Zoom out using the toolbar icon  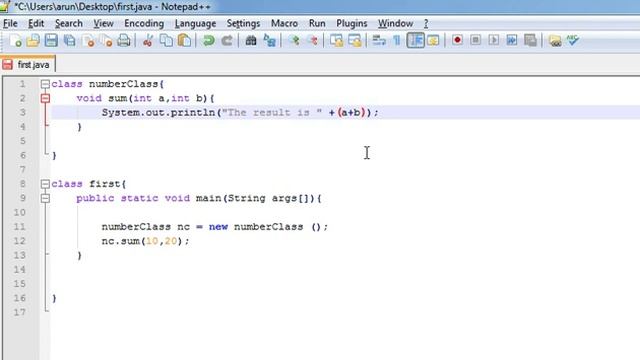313,40
